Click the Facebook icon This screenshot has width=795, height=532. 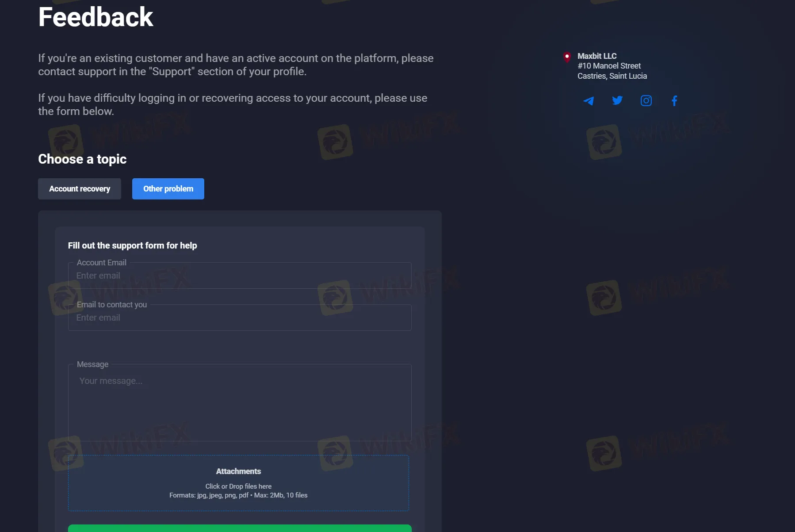click(x=674, y=101)
